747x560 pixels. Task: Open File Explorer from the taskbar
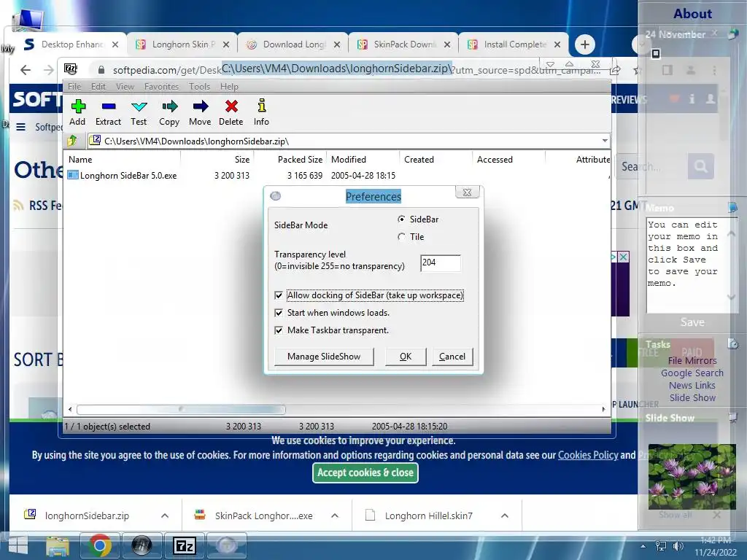click(58, 545)
